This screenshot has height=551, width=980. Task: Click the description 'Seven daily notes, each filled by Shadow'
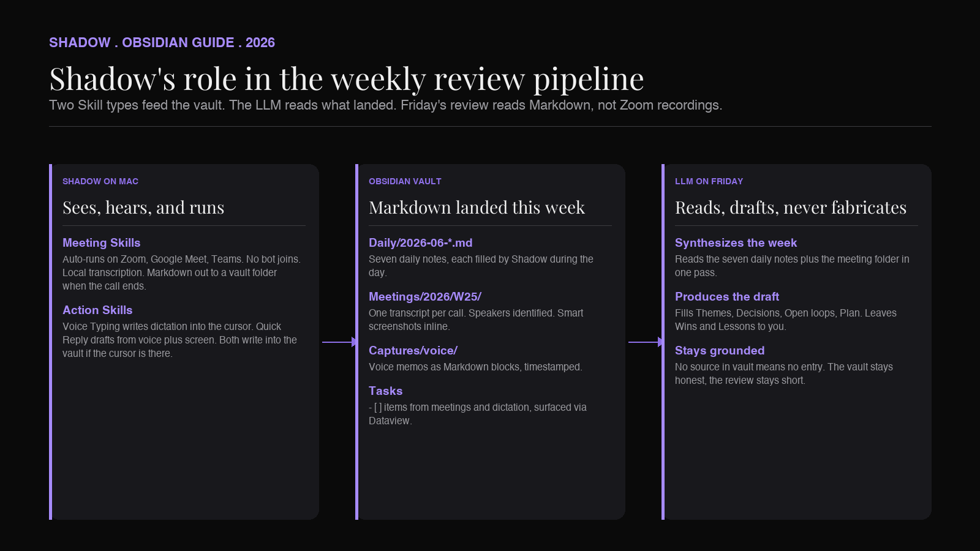[x=481, y=266]
